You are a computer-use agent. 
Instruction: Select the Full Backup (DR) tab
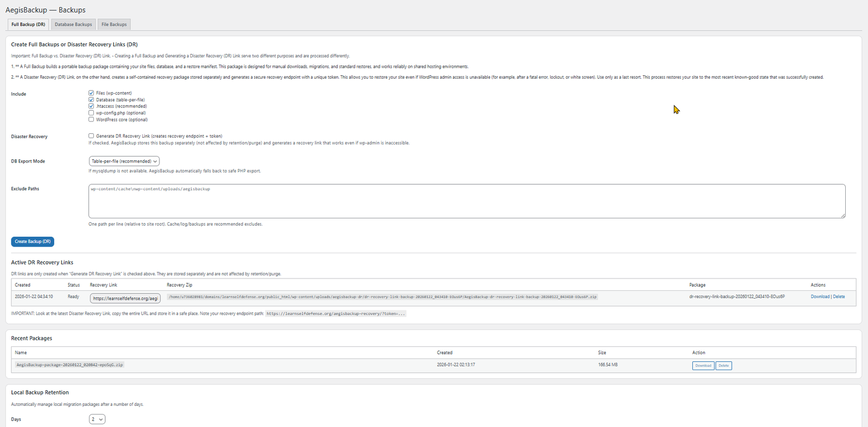point(28,24)
